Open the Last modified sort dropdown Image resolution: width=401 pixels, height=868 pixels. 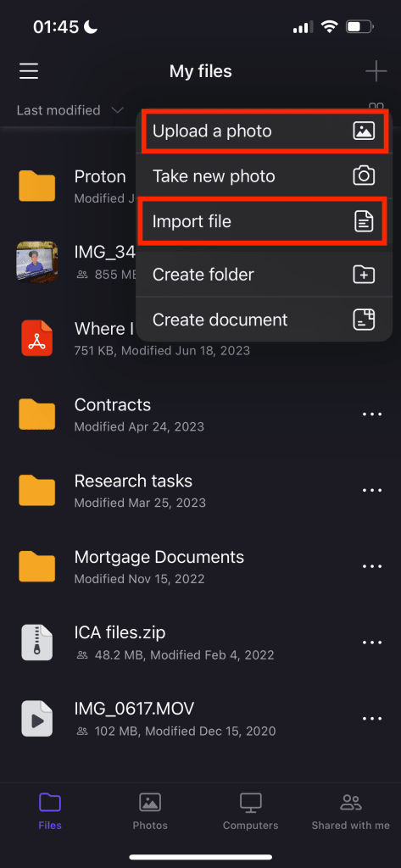tap(70, 110)
